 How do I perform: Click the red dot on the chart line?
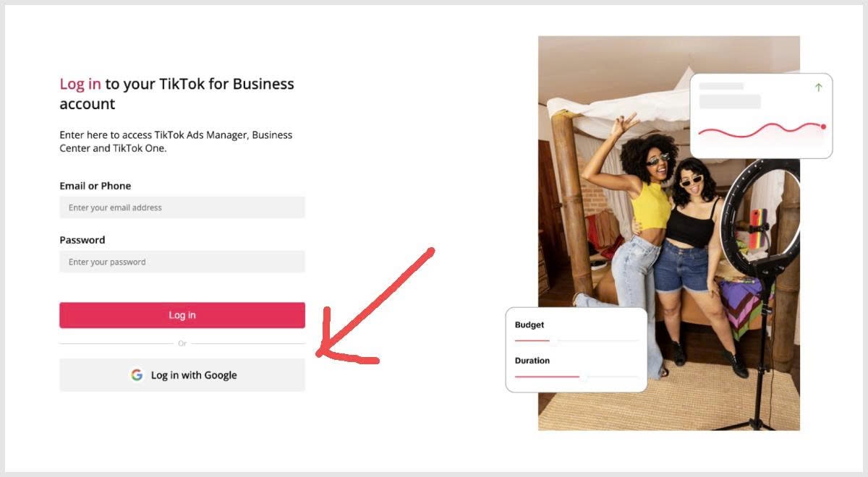point(823,126)
